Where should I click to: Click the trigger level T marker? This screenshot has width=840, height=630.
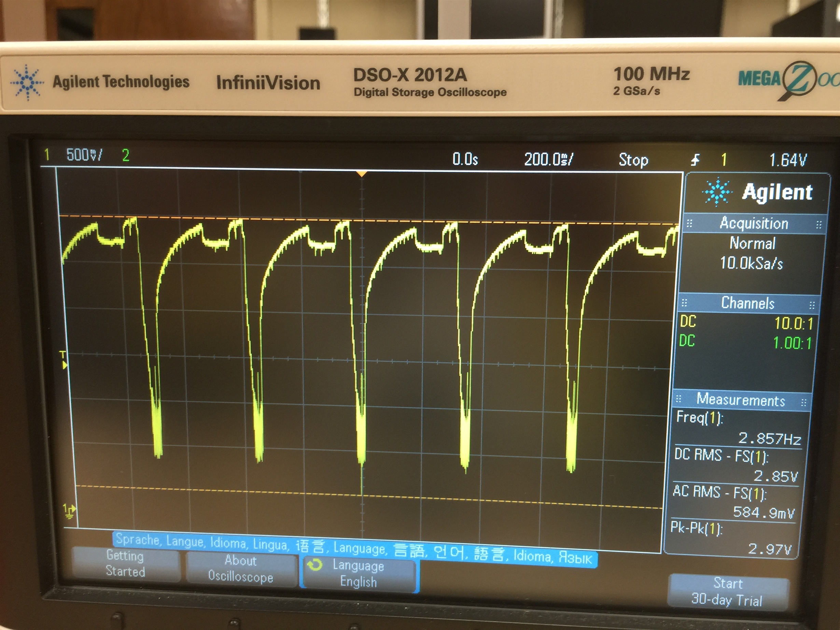[x=64, y=360]
